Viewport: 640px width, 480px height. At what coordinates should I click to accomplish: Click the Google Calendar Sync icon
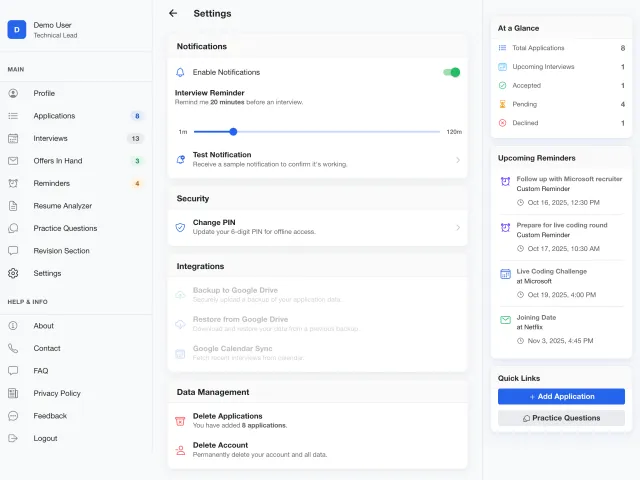[180, 353]
